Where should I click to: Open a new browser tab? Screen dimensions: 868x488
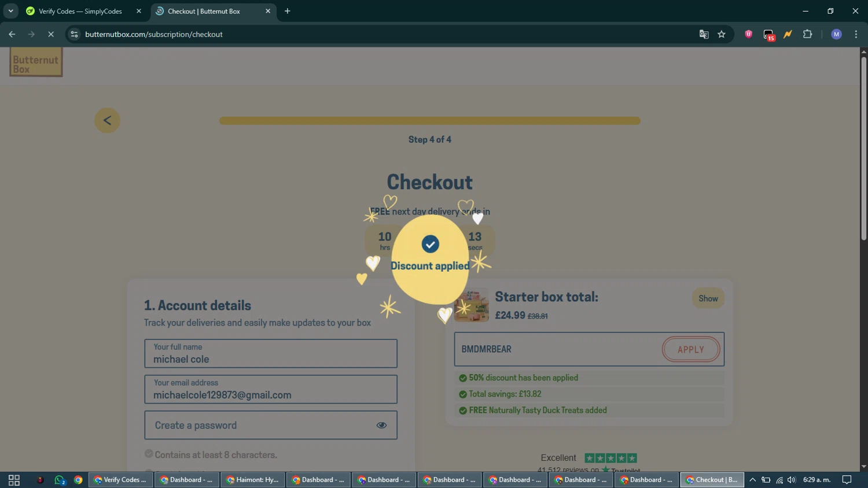click(x=288, y=11)
